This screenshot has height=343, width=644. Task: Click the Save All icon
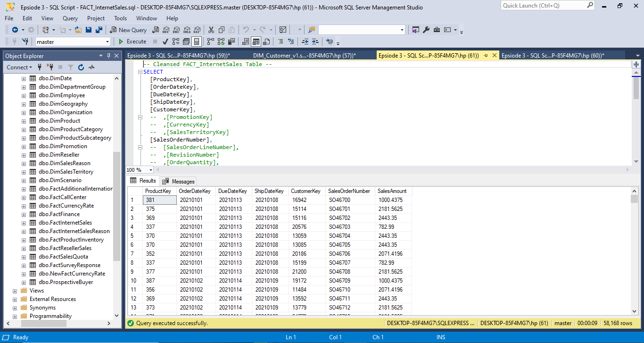coord(99,30)
